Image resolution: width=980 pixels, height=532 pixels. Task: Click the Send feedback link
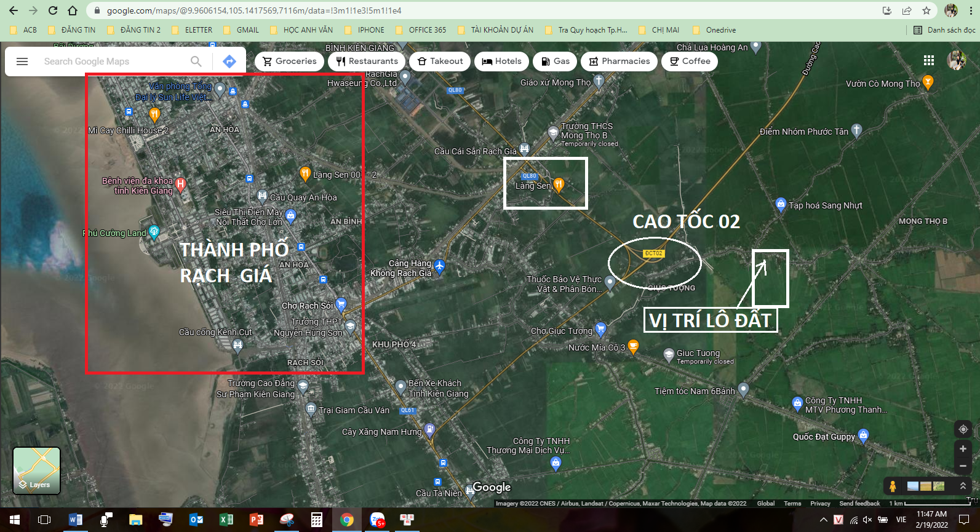pyautogui.click(x=859, y=504)
